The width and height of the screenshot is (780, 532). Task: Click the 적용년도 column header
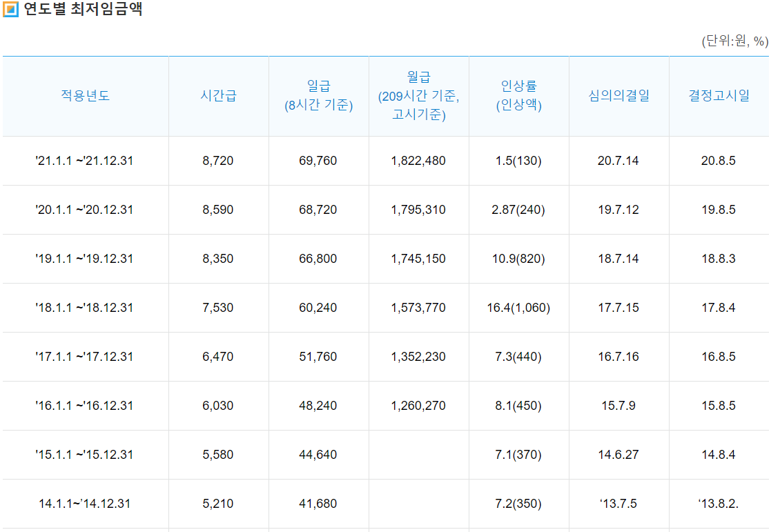pos(85,95)
